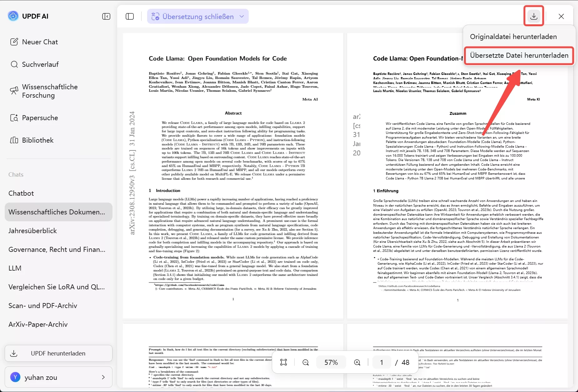
Task: Click the '1 Einführung' heading text
Action: point(386,191)
